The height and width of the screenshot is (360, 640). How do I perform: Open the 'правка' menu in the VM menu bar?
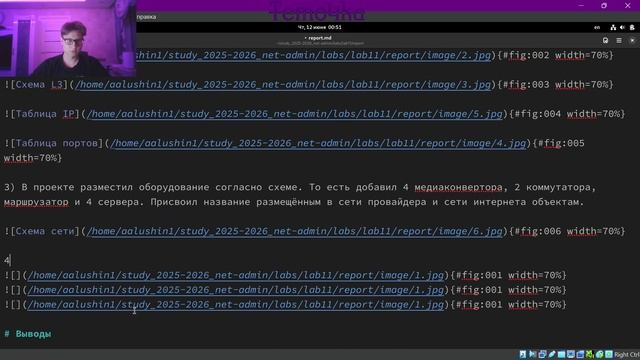(x=146, y=17)
